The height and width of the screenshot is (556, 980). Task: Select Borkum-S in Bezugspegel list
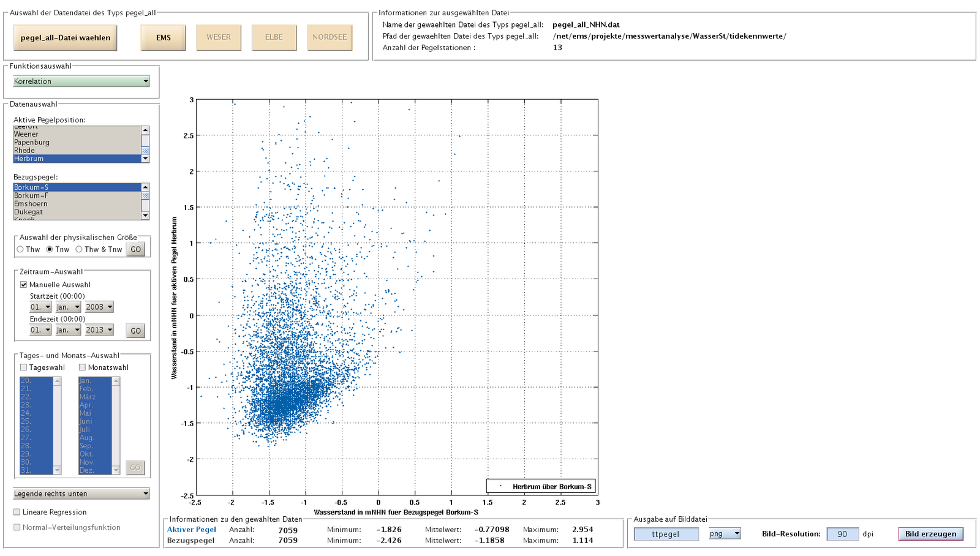[x=77, y=187]
